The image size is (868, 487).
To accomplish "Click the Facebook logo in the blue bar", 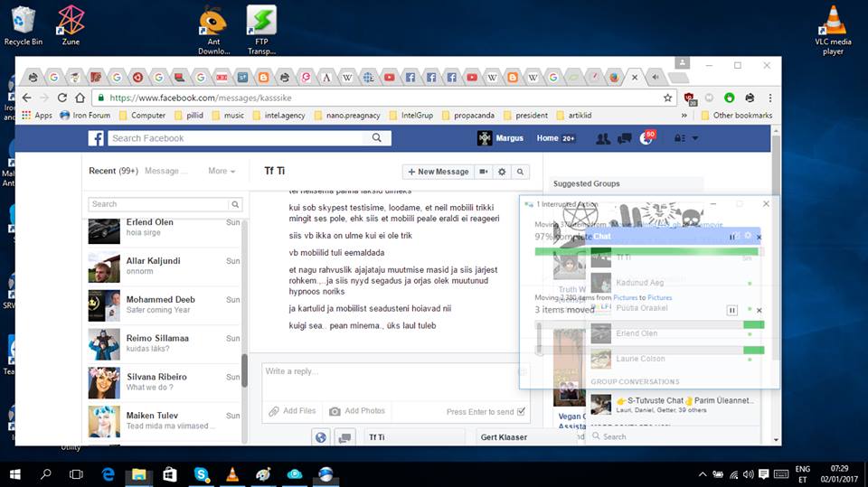I will point(96,138).
